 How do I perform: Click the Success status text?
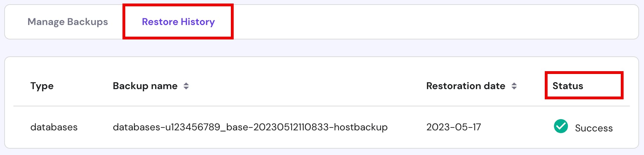[x=594, y=128]
